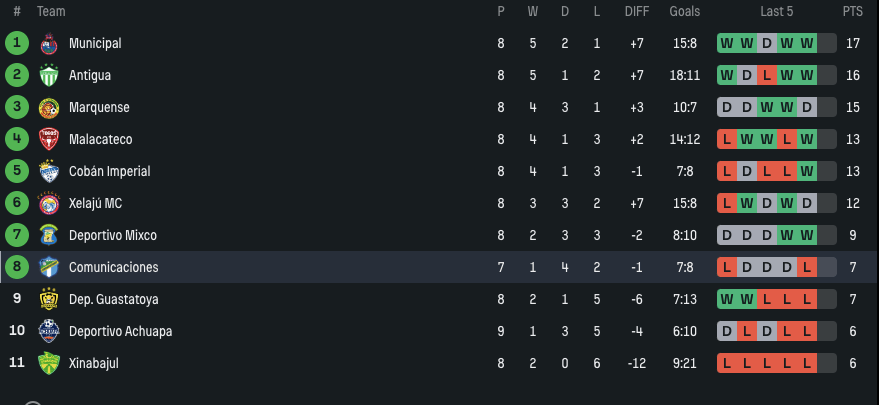Click the Comunicaciones club logo
Image resolution: width=879 pixels, height=405 pixels.
click(49, 268)
